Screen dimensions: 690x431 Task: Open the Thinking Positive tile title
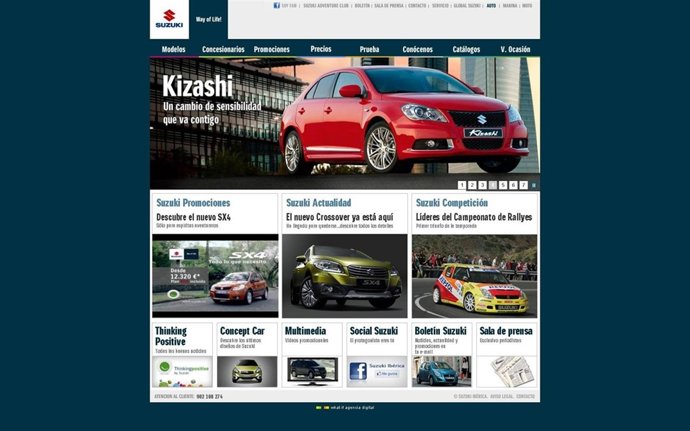[x=171, y=336]
